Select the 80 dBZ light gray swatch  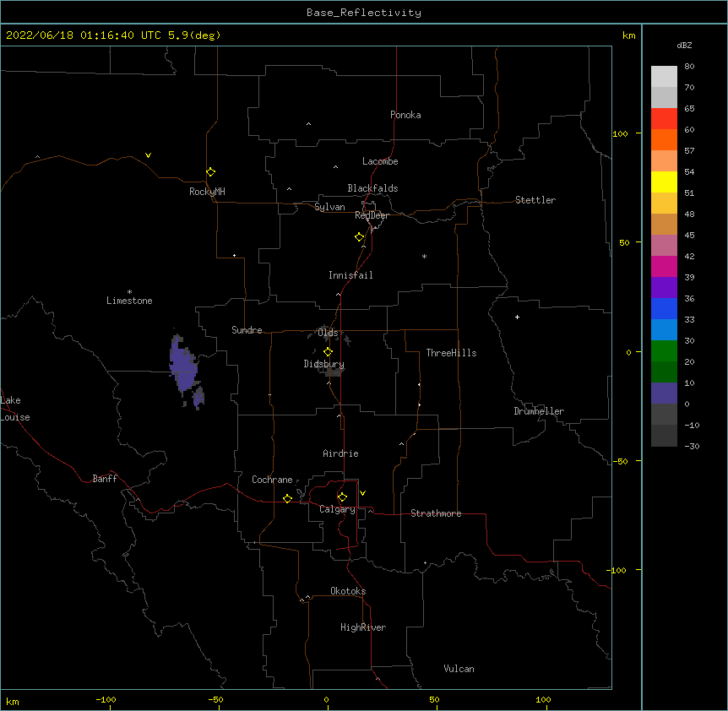[x=664, y=76]
